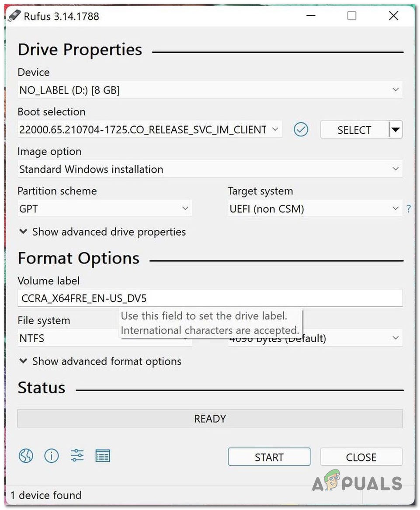Open the Cluster size dropdown
The height and width of the screenshot is (510, 420).
pyautogui.click(x=315, y=338)
